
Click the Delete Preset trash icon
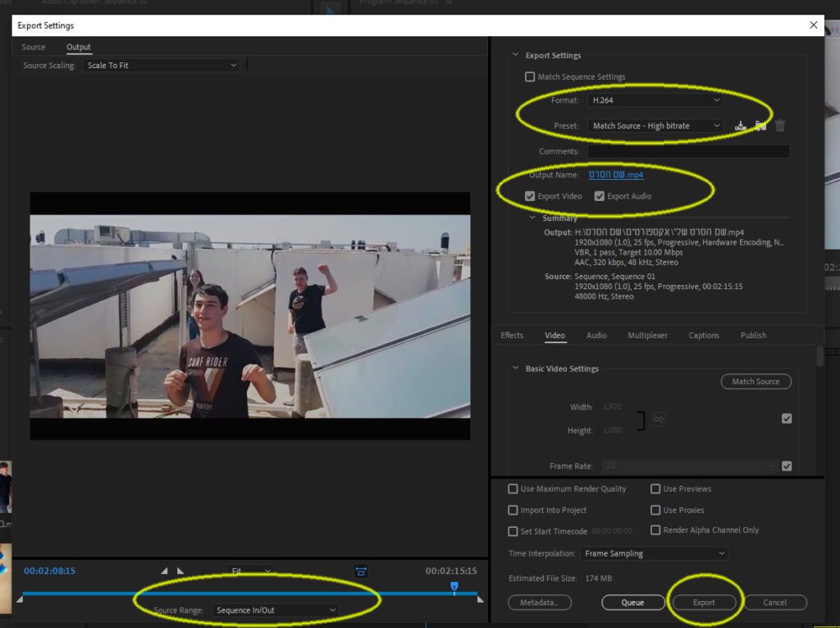click(x=780, y=126)
